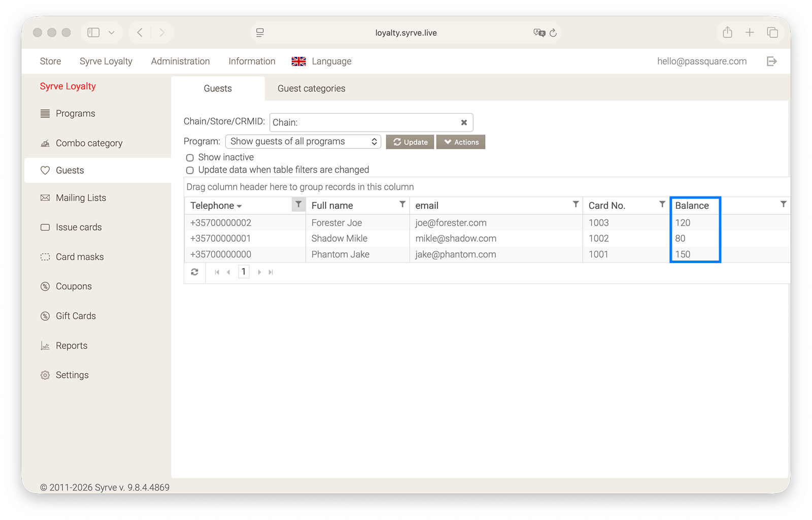Enable Update data when table filters change
Image resolution: width=812 pixels, height=520 pixels.
click(x=190, y=171)
